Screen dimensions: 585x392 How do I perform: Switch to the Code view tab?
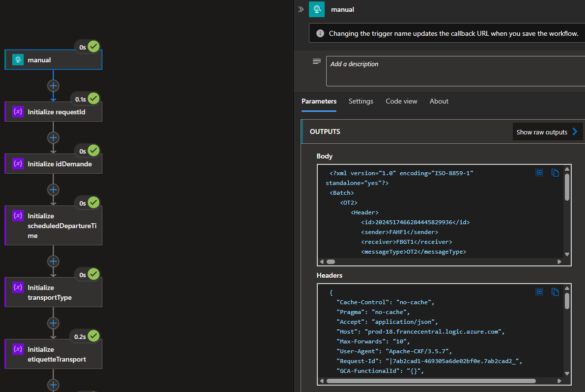[401, 101]
